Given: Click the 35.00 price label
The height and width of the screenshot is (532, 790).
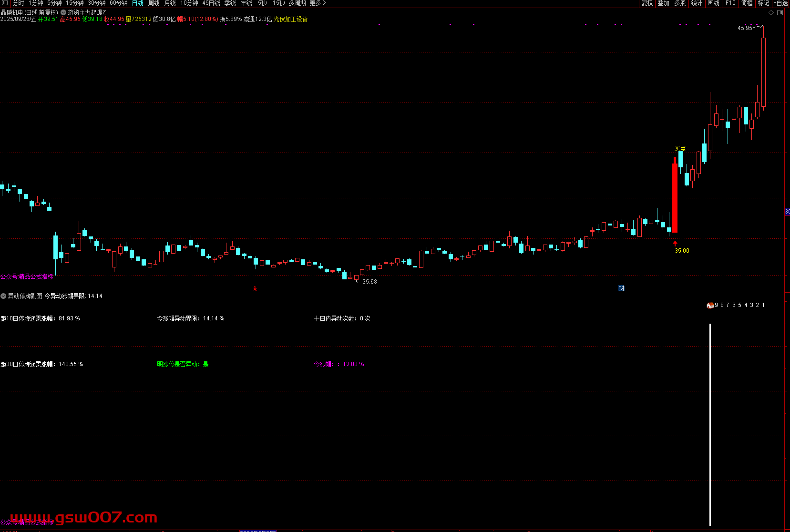Looking at the screenshot, I should pyautogui.click(x=682, y=251).
